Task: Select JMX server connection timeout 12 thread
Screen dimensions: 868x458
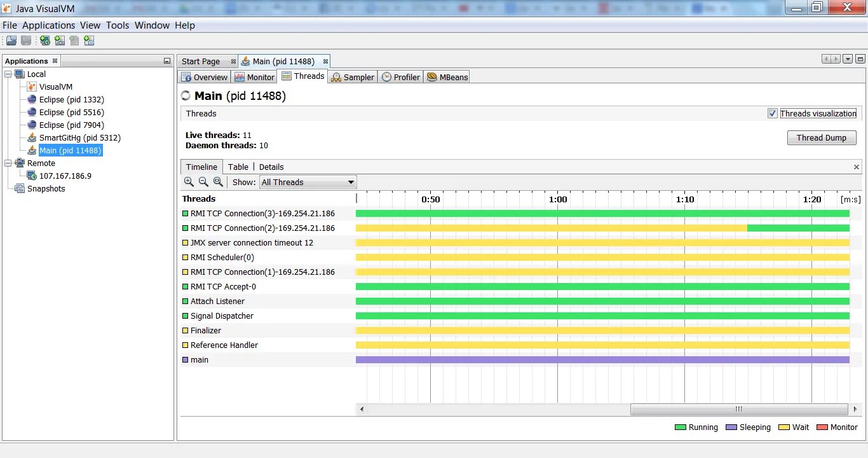Action: 521,242
